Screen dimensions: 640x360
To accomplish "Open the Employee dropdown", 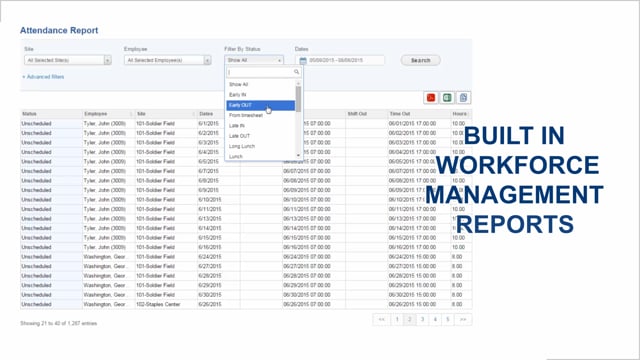I will pos(167,60).
